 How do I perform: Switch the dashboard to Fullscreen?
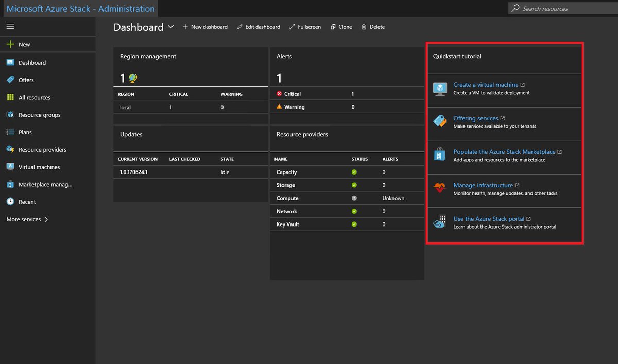click(x=305, y=27)
